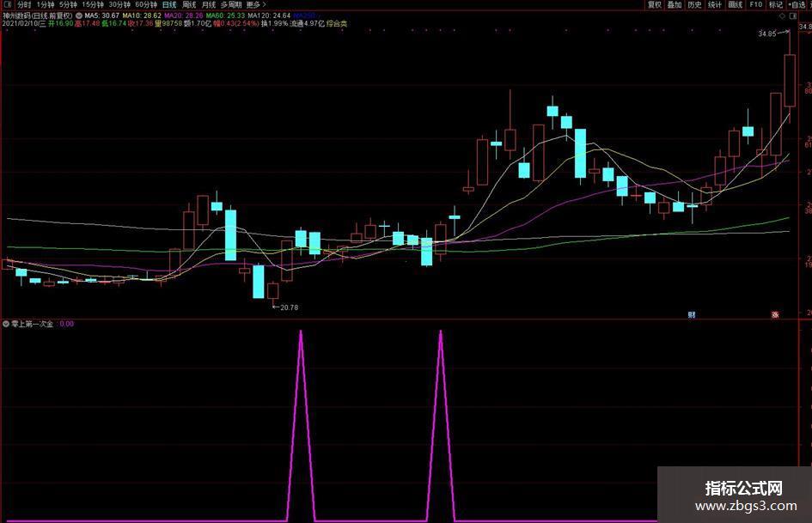Click the panel layout icon left of 分时
The image size is (812, 523).
[7, 4]
